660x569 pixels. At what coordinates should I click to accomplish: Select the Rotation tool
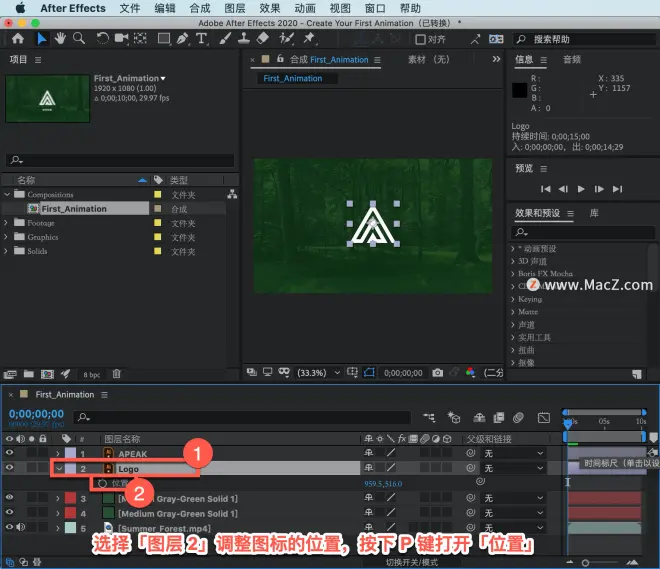click(102, 39)
